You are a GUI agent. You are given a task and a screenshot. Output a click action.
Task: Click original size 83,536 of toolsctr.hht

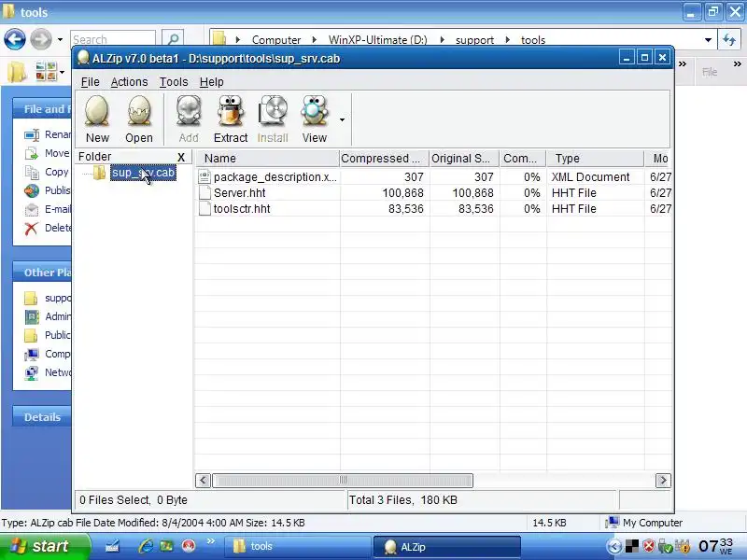(x=475, y=208)
